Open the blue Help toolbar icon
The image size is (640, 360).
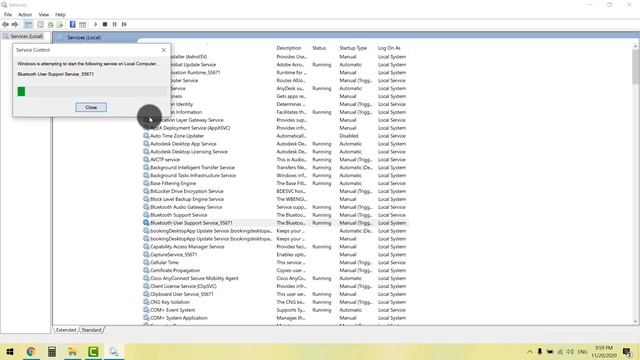tap(72, 24)
